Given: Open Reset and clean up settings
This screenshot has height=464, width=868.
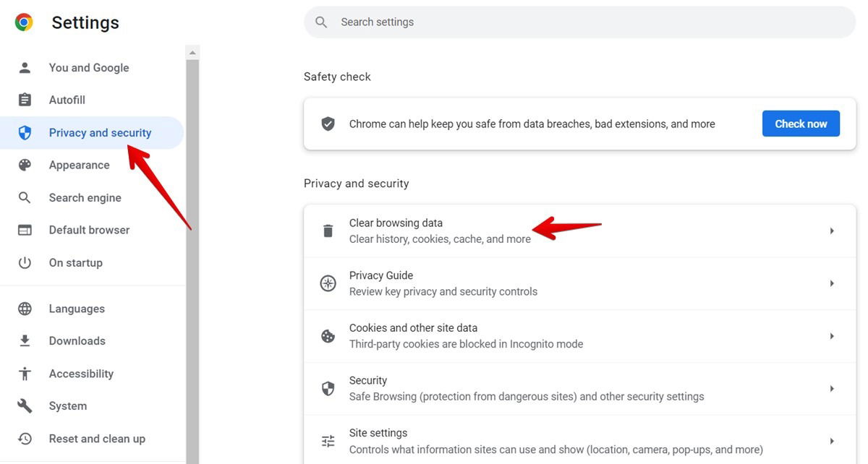Looking at the screenshot, I should click(x=98, y=438).
